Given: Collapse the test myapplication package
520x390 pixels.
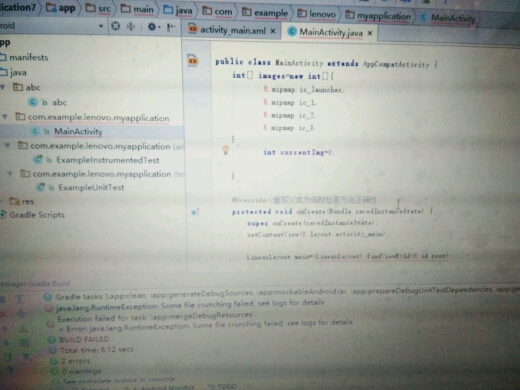Looking at the screenshot, I should coord(10,174).
